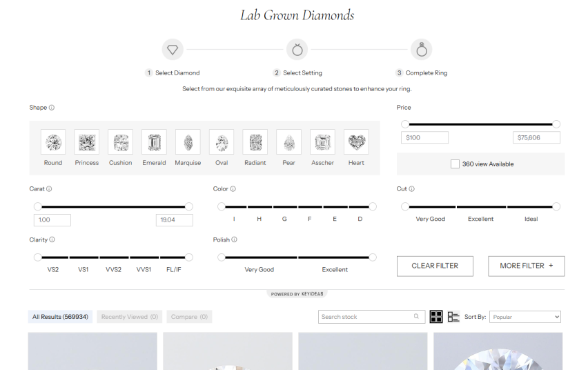
Task: Click the Select Setting step label
Action: [x=302, y=72]
